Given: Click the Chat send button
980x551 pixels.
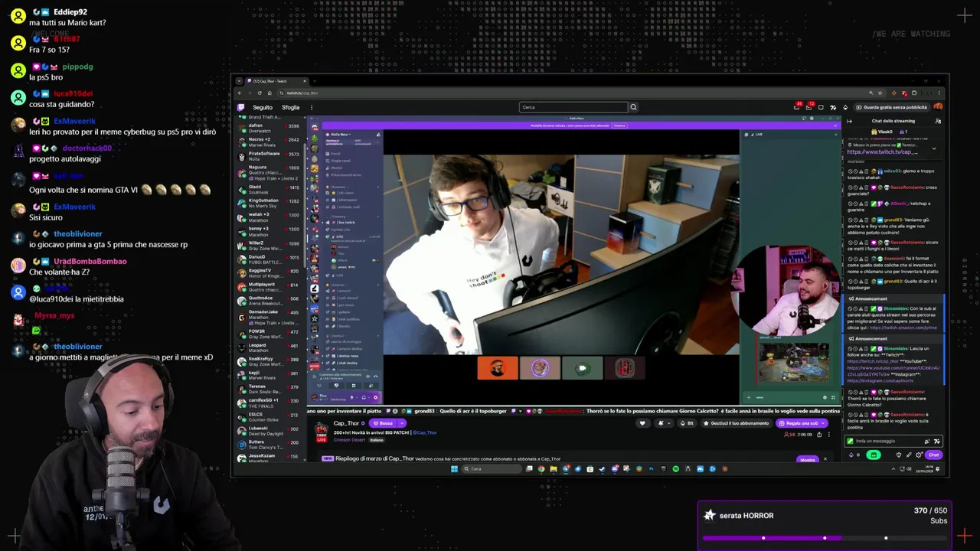Looking at the screenshot, I should tap(933, 455).
